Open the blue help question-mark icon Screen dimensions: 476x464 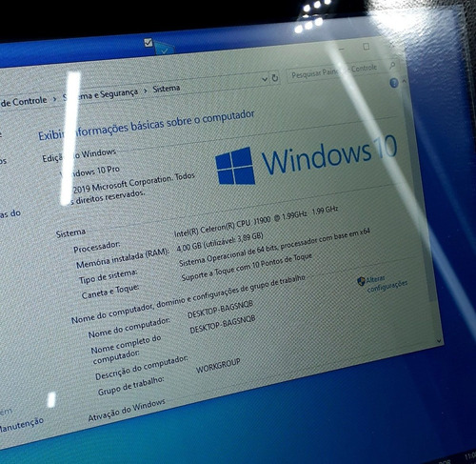click(x=394, y=84)
